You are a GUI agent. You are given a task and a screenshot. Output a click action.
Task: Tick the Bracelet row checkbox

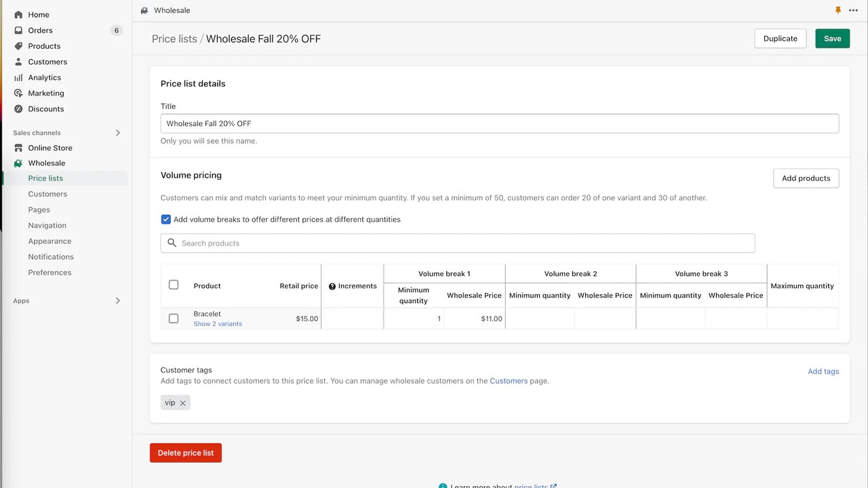[x=174, y=319]
